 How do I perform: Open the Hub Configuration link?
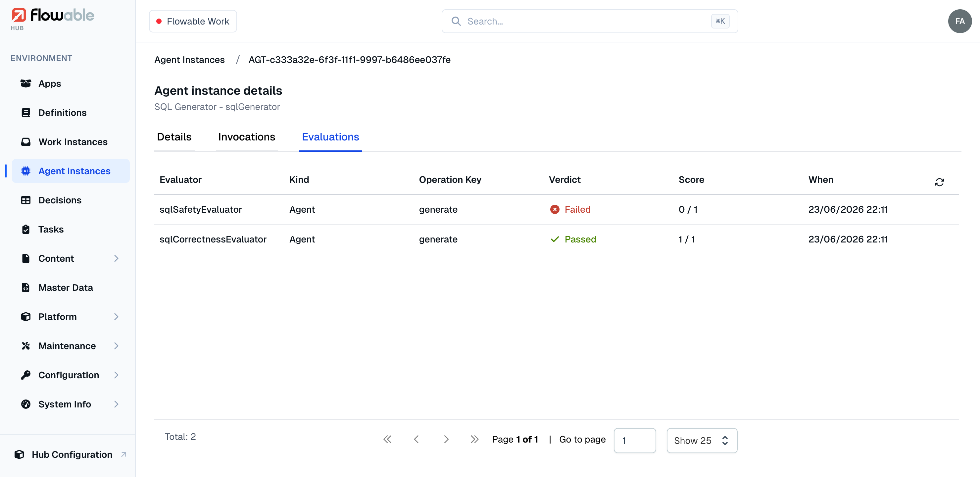(x=71, y=454)
